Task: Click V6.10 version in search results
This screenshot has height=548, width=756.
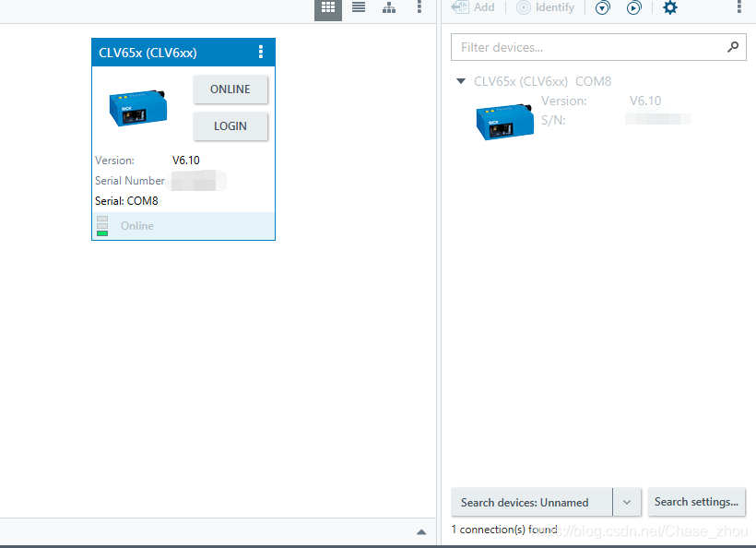Action: pos(645,101)
